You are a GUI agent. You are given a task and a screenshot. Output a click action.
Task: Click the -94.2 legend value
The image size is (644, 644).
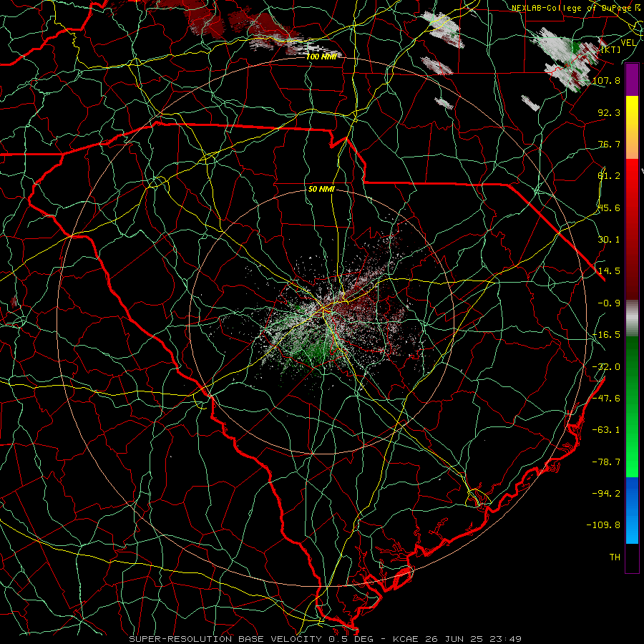click(x=606, y=494)
